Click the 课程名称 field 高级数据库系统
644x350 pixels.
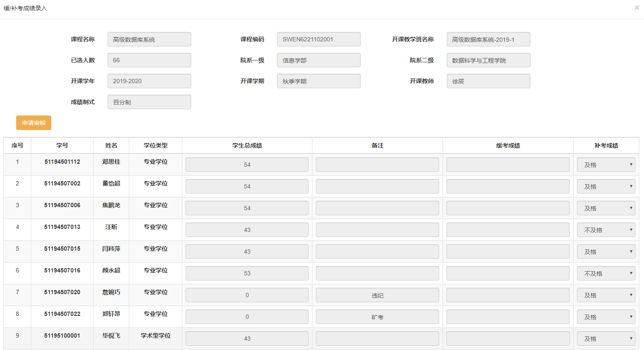(x=149, y=39)
